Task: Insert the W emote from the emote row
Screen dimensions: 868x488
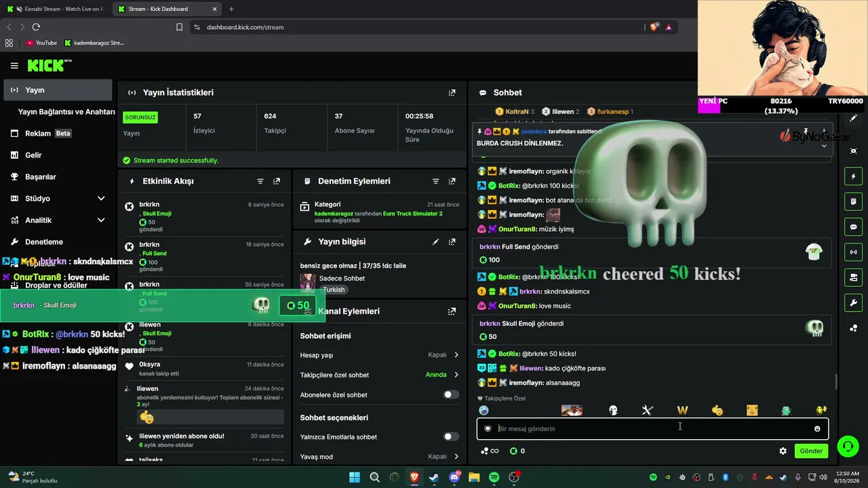Action: point(682,410)
